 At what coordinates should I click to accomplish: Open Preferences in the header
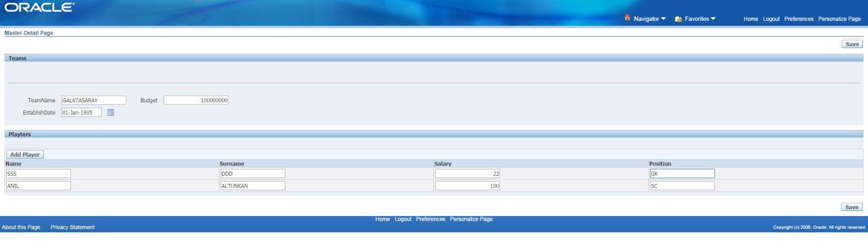[799, 19]
